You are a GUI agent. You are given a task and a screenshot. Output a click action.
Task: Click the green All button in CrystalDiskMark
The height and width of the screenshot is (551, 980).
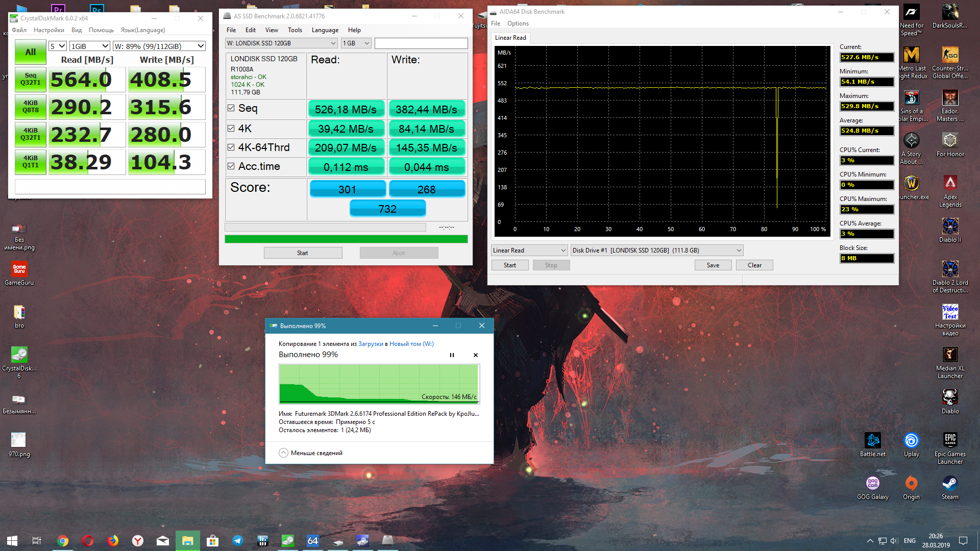coord(31,52)
